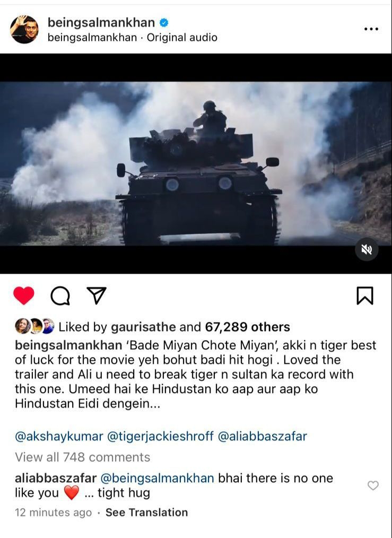Open the three-dot post options menu
The width and height of the screenshot is (392, 538).
pos(371,29)
